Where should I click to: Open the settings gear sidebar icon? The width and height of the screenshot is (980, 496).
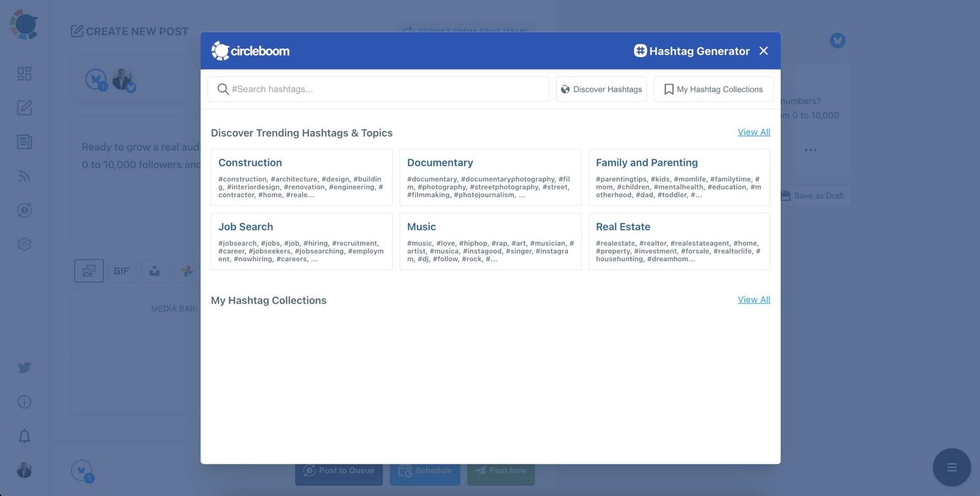tap(24, 244)
